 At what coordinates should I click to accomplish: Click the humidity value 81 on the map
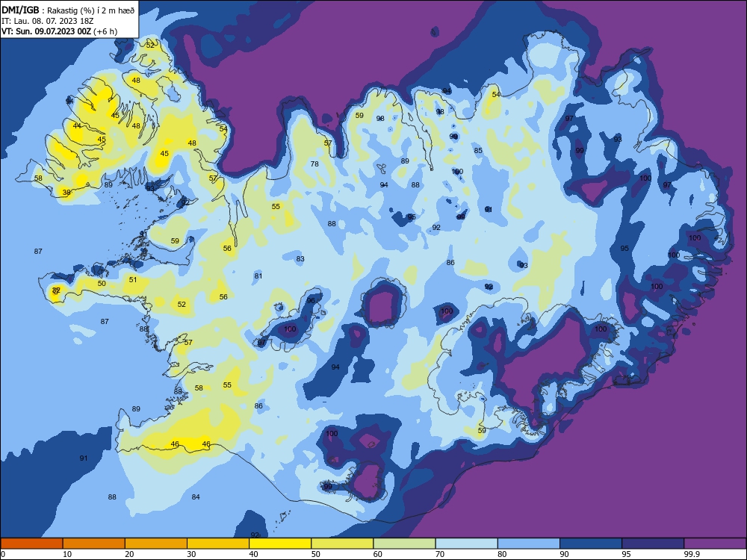(258, 276)
